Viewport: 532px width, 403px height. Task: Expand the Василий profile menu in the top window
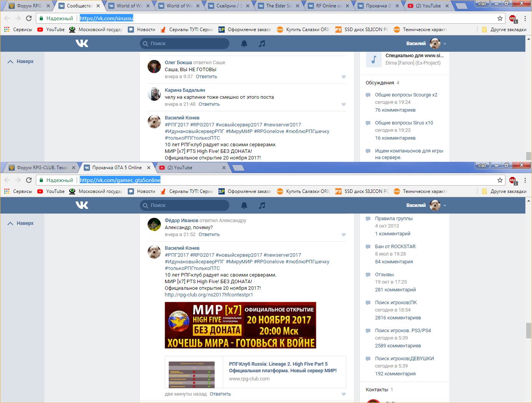click(x=426, y=44)
